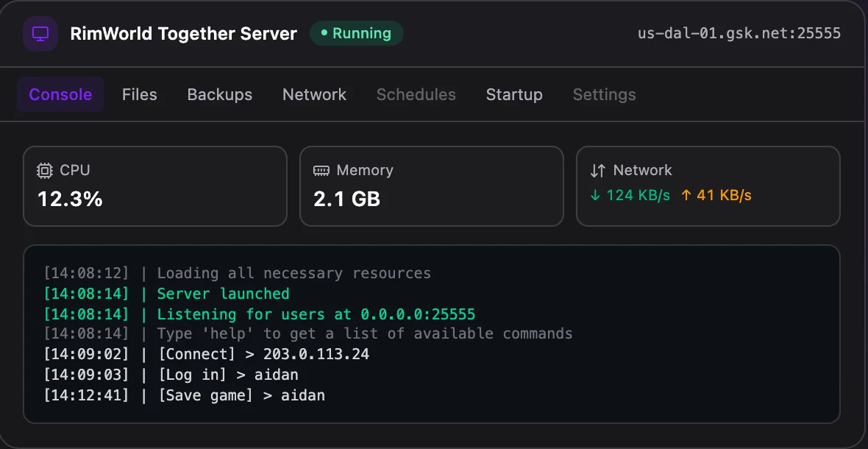Select the Network traffic card
This screenshot has width=868, height=449.
(708, 186)
